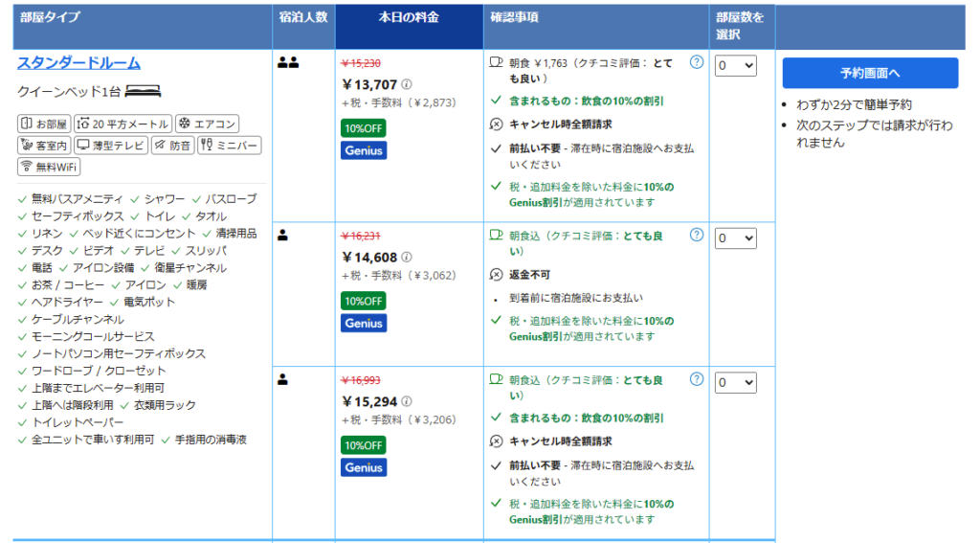Open room count dropdown for ¥14,608 rate
The image size is (980, 543).
coord(735,238)
